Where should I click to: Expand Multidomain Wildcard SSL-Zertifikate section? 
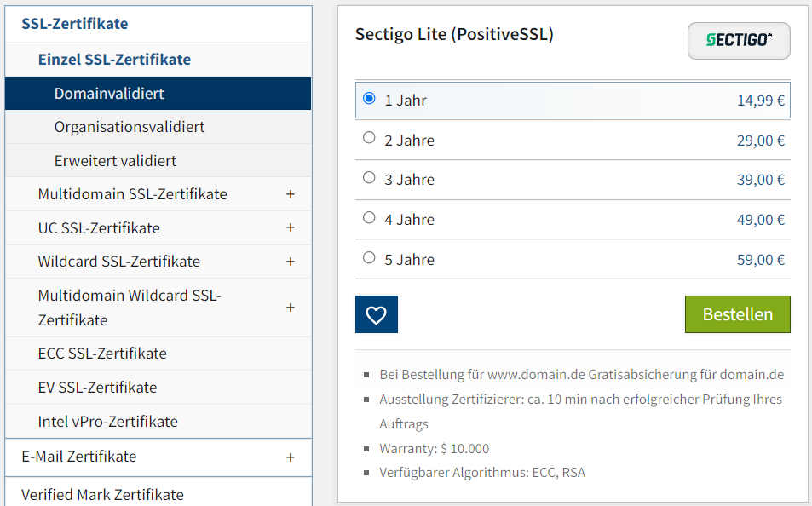pyautogui.click(x=290, y=308)
